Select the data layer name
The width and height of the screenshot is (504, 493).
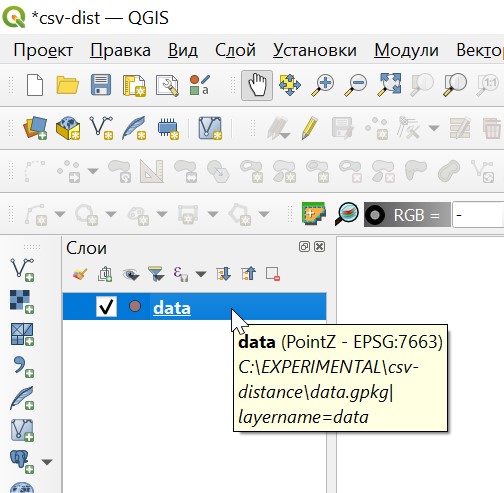pos(172,307)
